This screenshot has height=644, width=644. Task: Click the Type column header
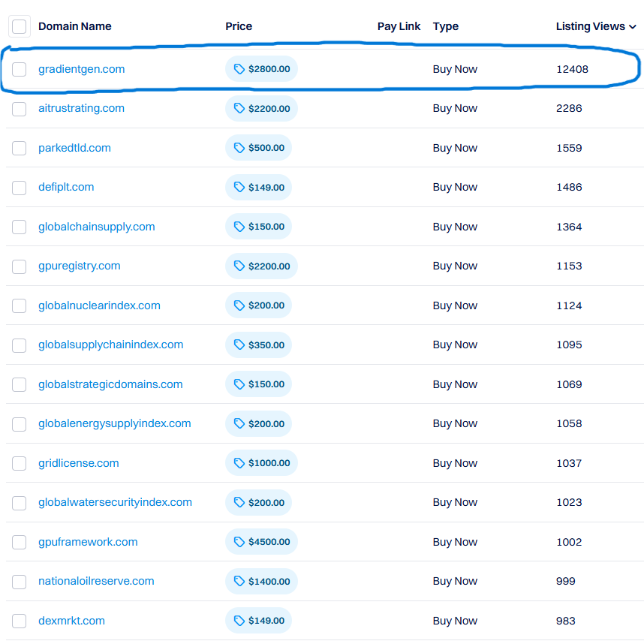pyautogui.click(x=446, y=27)
